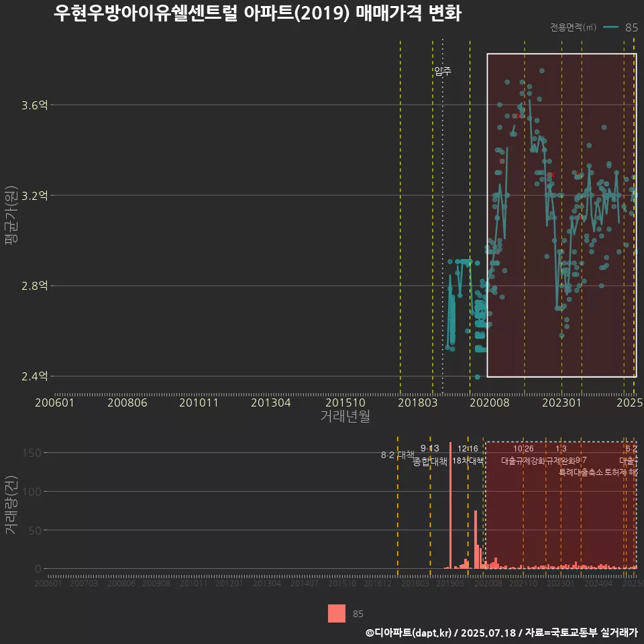Click 201304 on the price chart x-axis
This screenshot has width=644, height=644.
270,402
